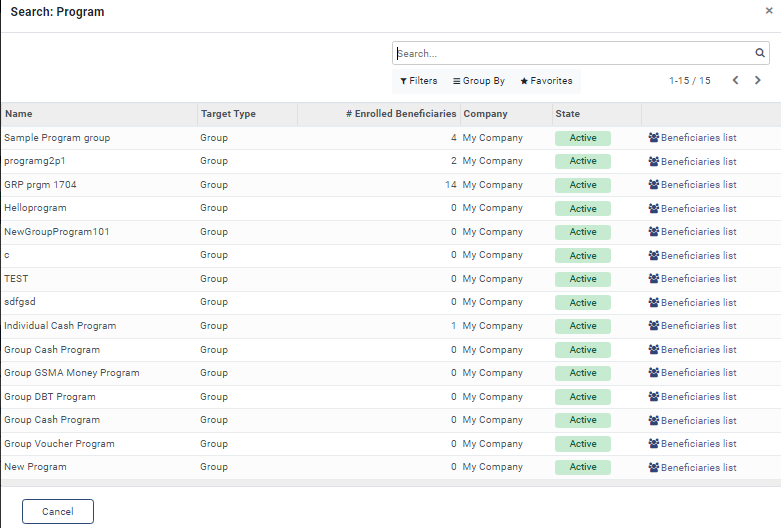Select the Group Voucher Program row
The height and width of the screenshot is (528, 781).
(59, 444)
